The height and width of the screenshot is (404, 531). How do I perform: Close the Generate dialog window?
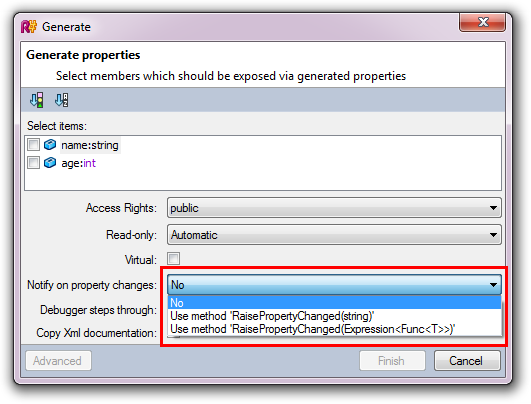[x=482, y=22]
